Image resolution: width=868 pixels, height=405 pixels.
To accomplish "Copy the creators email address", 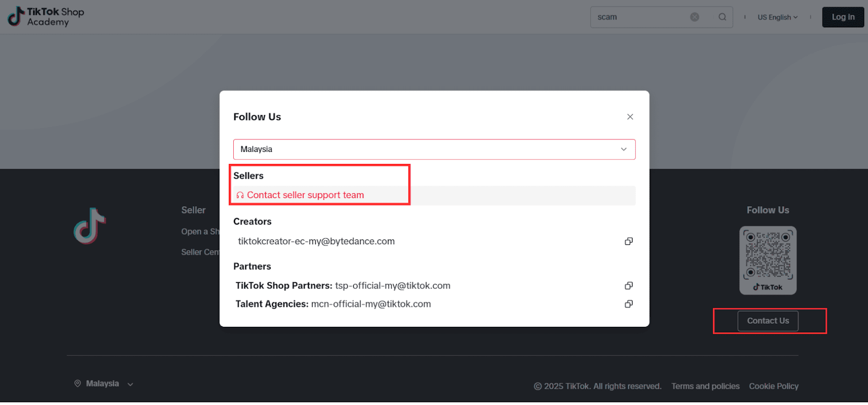I will click(x=629, y=241).
